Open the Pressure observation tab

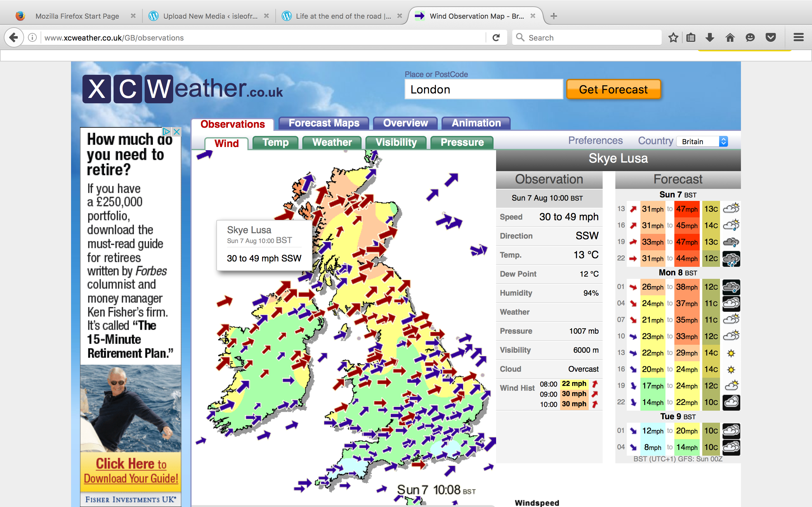pyautogui.click(x=462, y=142)
